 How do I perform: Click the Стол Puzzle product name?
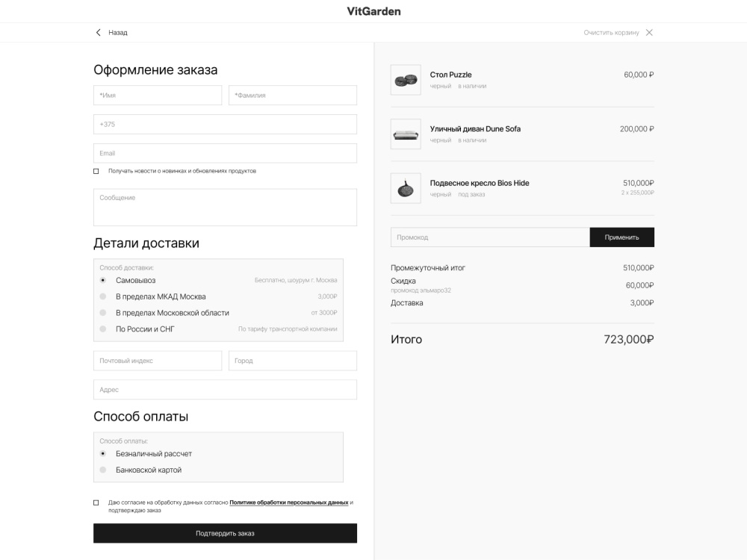click(x=450, y=75)
